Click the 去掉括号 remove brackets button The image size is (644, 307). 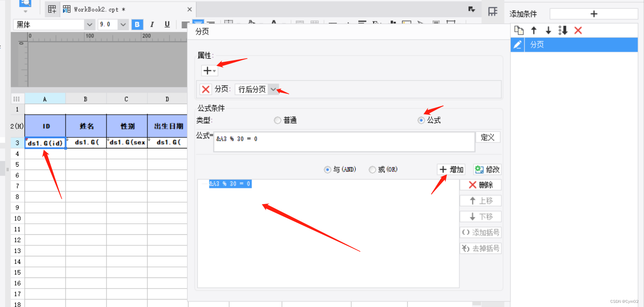click(x=480, y=248)
